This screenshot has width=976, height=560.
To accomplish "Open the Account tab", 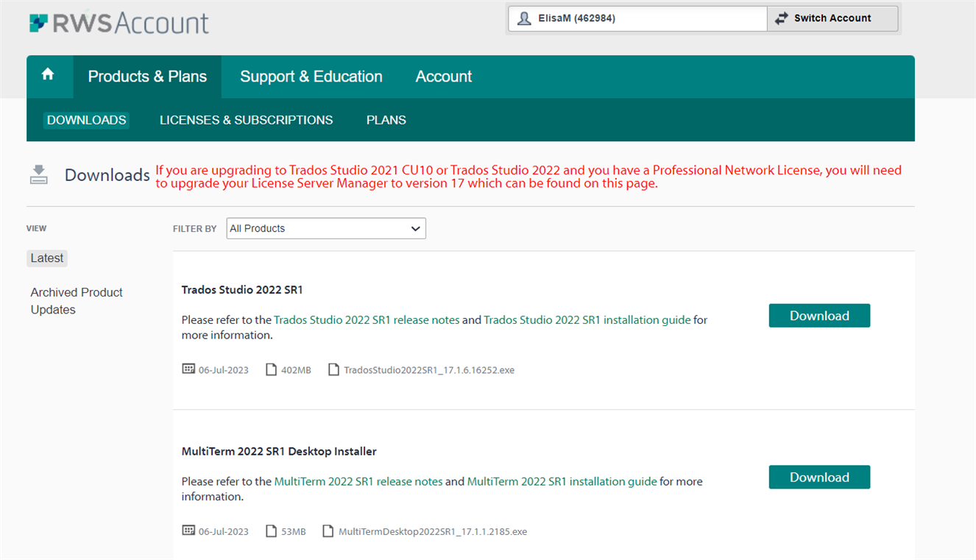I will (x=444, y=77).
